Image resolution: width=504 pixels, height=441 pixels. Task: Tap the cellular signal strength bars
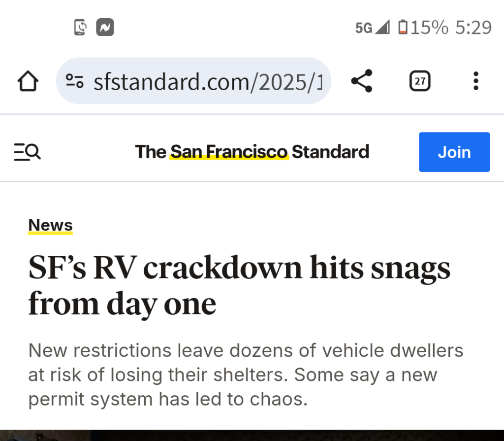(x=382, y=27)
